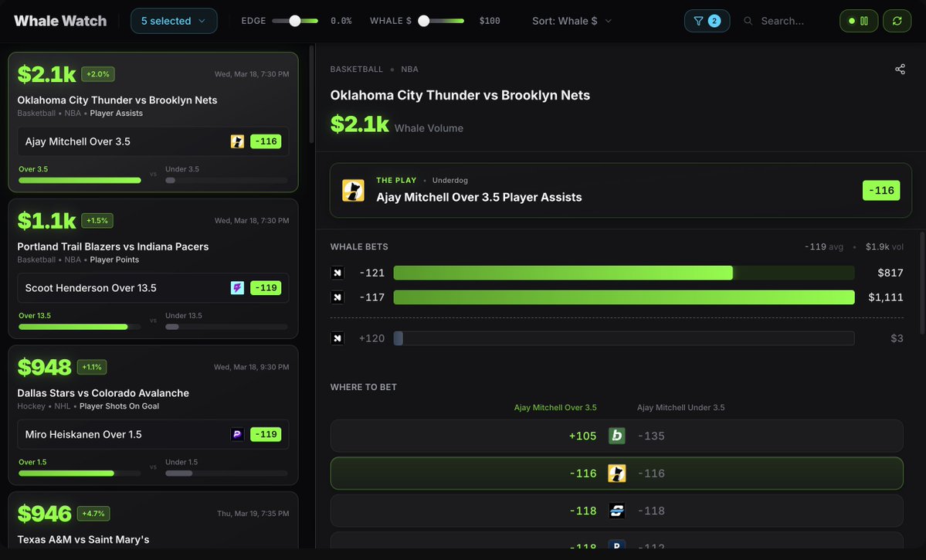Click the -119 badge for Scoot Henderson
926x560 pixels.
[x=266, y=287]
